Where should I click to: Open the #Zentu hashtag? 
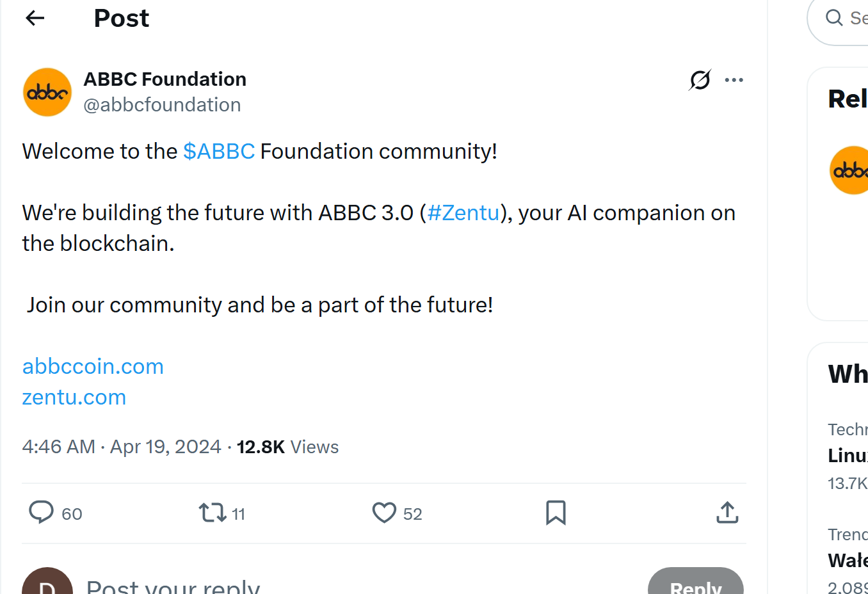click(x=463, y=213)
